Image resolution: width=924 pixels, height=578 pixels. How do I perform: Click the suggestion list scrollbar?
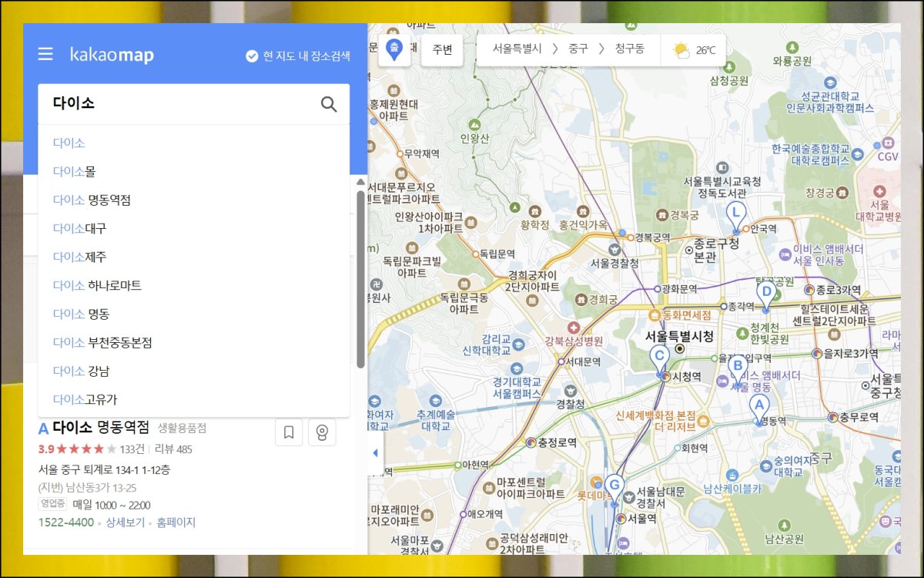coord(360,279)
